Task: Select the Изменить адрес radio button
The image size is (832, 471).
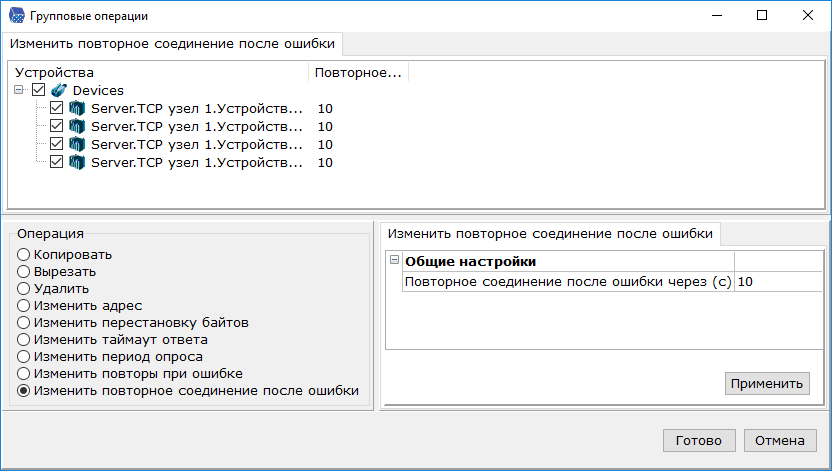Action: 23,306
